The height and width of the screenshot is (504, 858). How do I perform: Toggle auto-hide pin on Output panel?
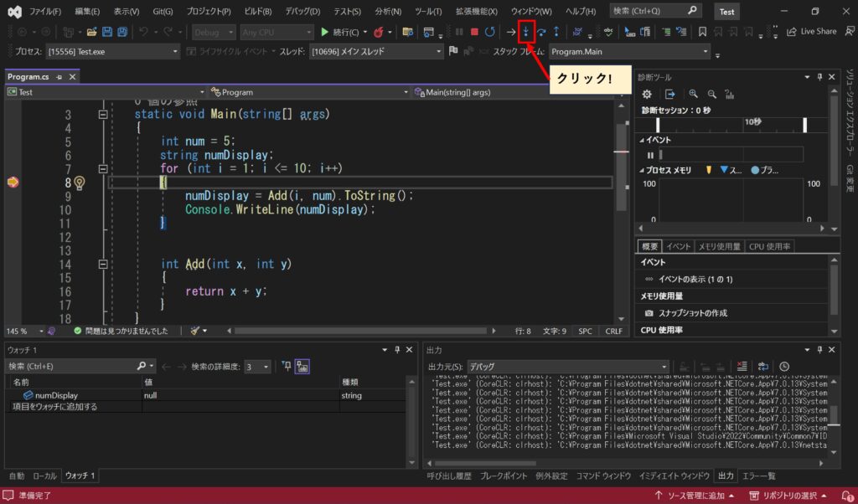(x=819, y=350)
